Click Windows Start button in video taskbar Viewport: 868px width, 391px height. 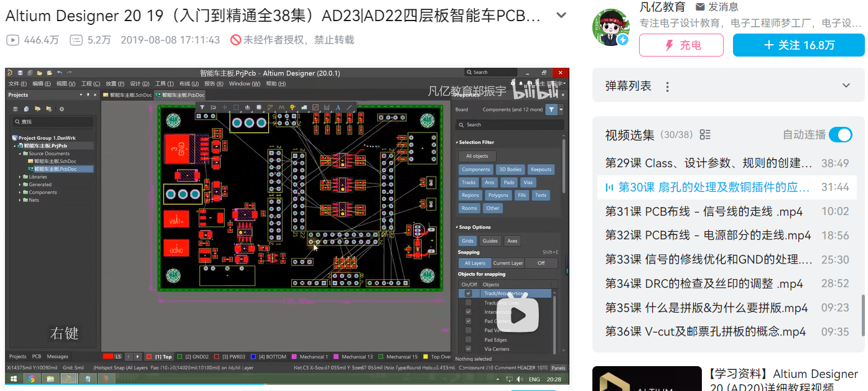pyautogui.click(x=13, y=379)
